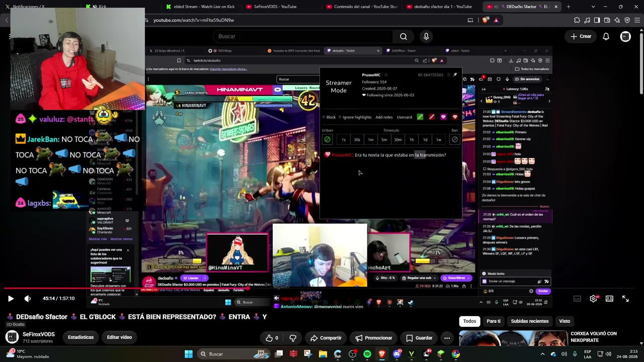Open Spotify from the taskbar
Image resolution: width=644 pixels, height=362 pixels.
367,354
